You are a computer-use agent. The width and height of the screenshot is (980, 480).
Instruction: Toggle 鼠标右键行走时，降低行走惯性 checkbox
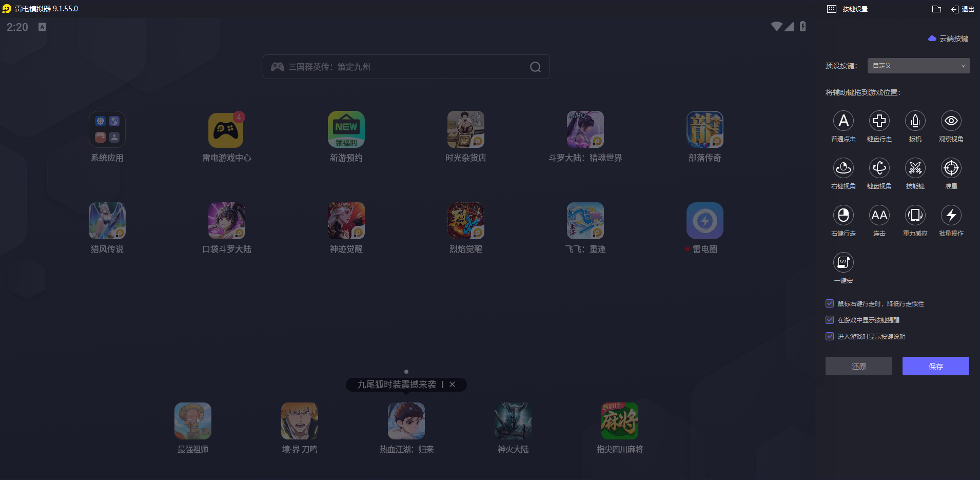coord(830,303)
